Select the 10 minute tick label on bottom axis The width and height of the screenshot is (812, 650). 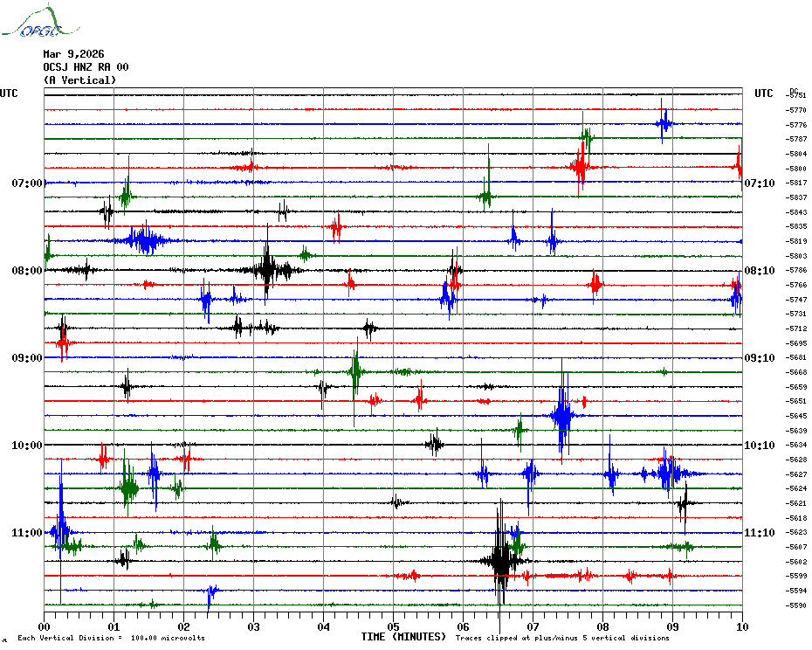[x=741, y=626]
